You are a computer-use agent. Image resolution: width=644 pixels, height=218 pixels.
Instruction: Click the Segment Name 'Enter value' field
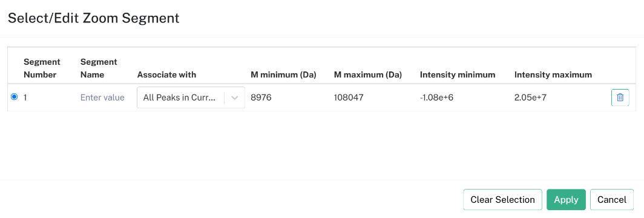(x=102, y=97)
